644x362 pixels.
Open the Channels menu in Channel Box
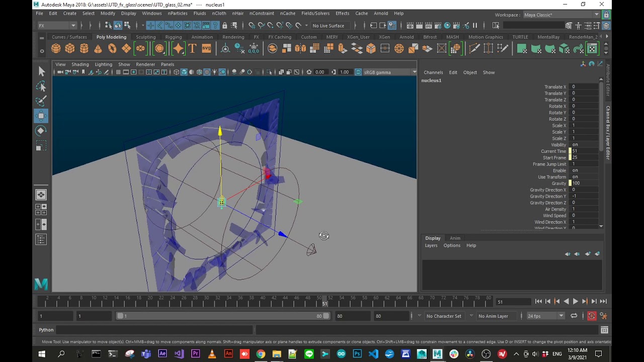click(433, 72)
